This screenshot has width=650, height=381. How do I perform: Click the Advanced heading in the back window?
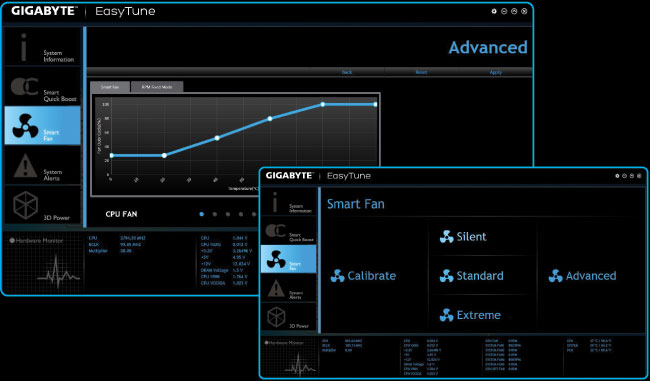(488, 48)
